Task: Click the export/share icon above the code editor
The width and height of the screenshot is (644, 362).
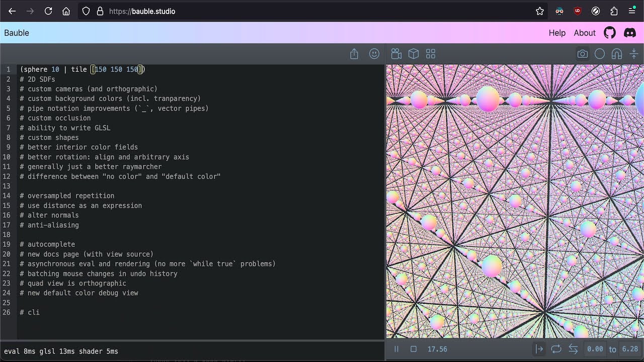Action: point(354,54)
